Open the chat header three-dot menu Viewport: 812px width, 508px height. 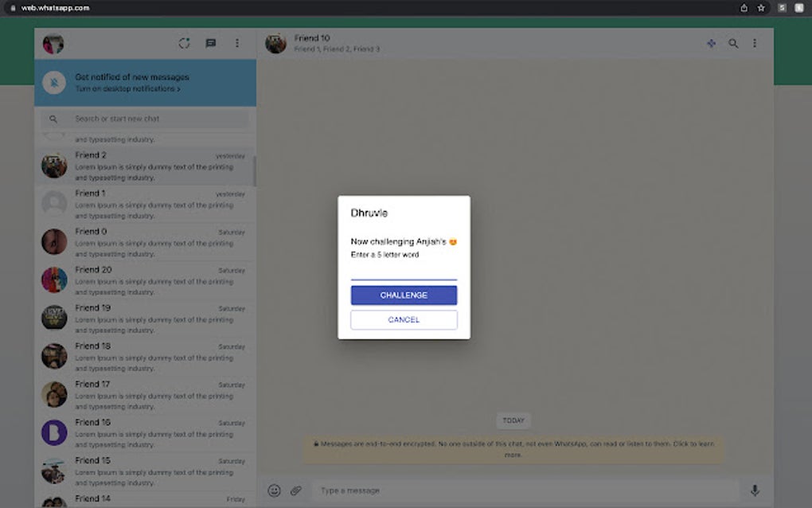(754, 44)
